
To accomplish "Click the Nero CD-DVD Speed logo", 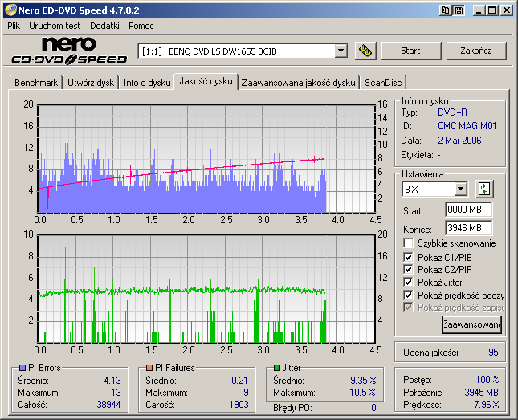I will coord(69,51).
